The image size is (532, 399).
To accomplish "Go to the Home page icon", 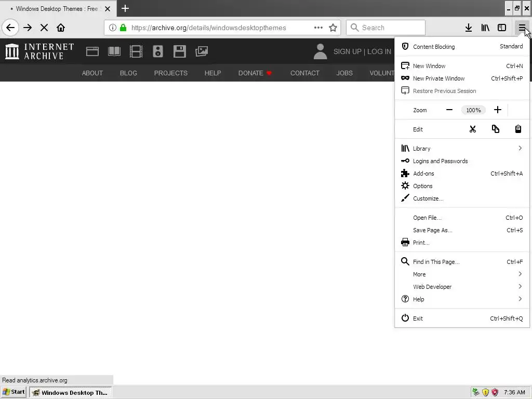I will 61,28.
